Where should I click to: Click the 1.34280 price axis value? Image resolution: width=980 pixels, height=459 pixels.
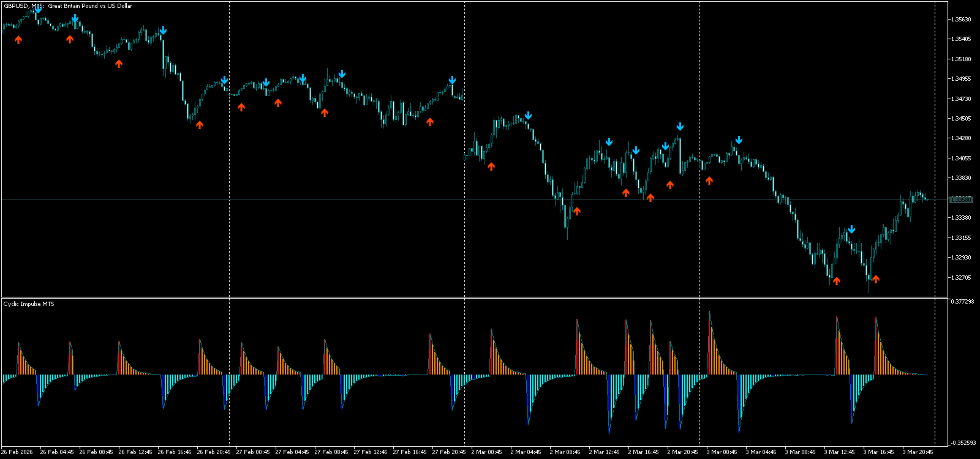coord(960,138)
